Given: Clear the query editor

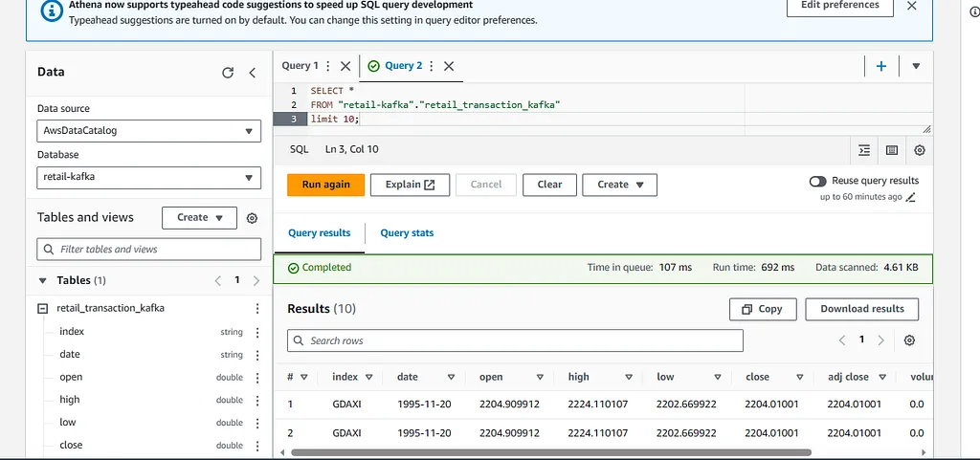Looking at the screenshot, I should [549, 185].
